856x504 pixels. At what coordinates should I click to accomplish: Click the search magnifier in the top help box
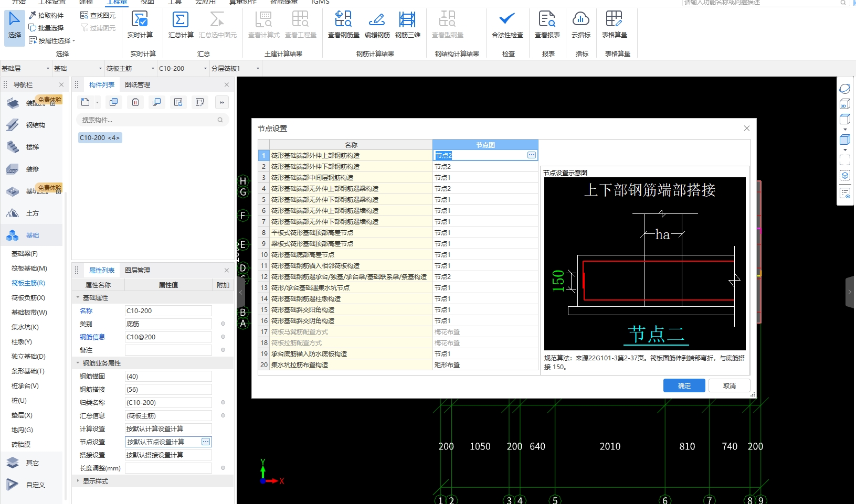(x=843, y=3)
